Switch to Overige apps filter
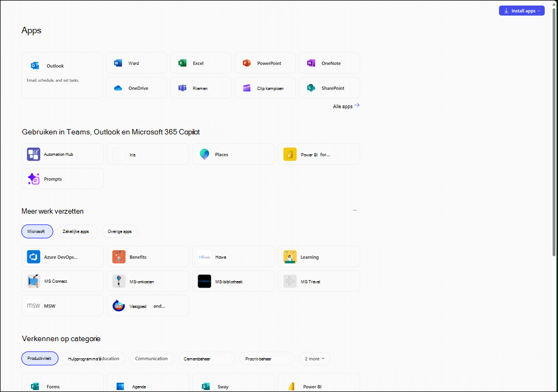The width and height of the screenshot is (558, 392). coord(119,231)
